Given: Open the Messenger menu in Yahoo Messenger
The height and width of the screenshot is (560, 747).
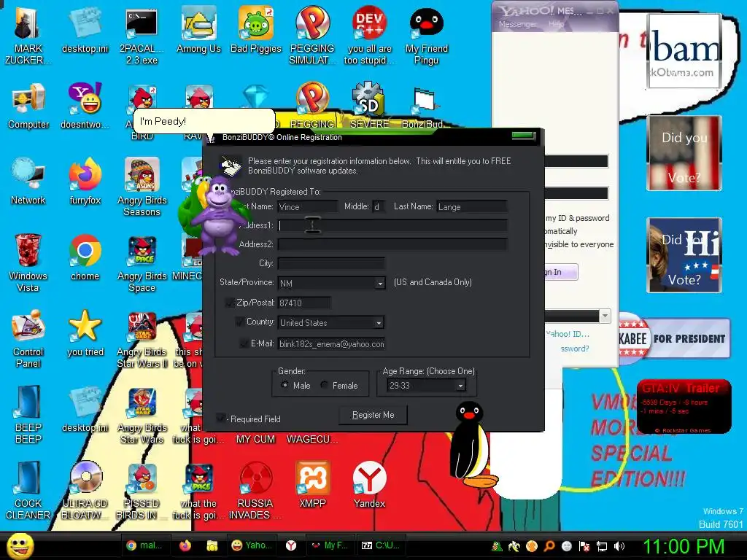Looking at the screenshot, I should 517,24.
